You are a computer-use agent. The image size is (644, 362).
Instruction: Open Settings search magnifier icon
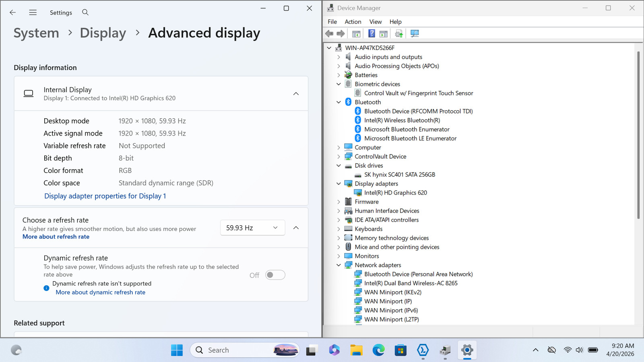tap(85, 12)
